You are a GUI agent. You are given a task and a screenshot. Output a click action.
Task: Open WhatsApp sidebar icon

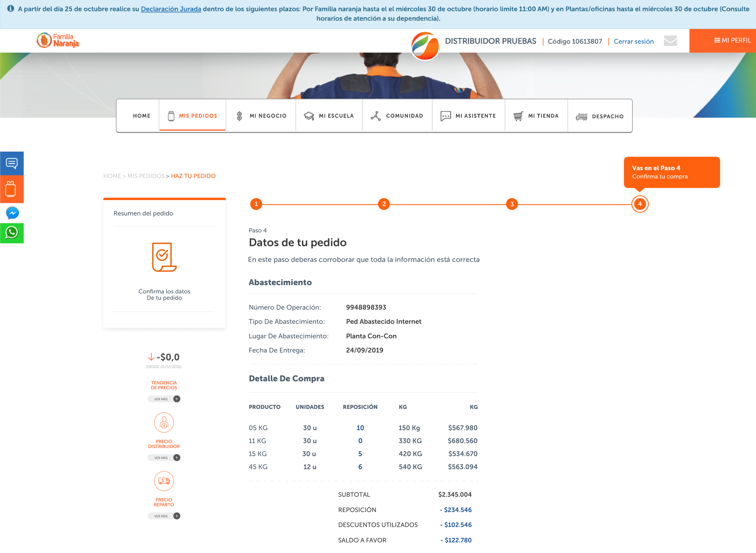[12, 233]
